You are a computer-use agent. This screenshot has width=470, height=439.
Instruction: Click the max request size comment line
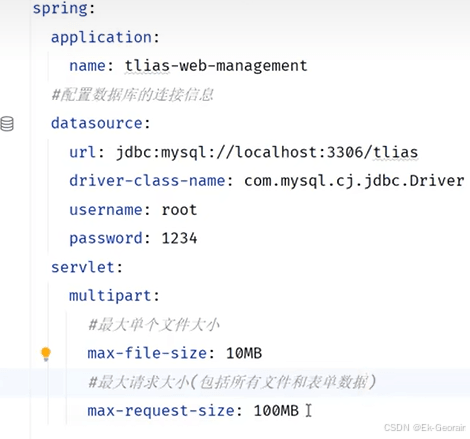pos(232,382)
